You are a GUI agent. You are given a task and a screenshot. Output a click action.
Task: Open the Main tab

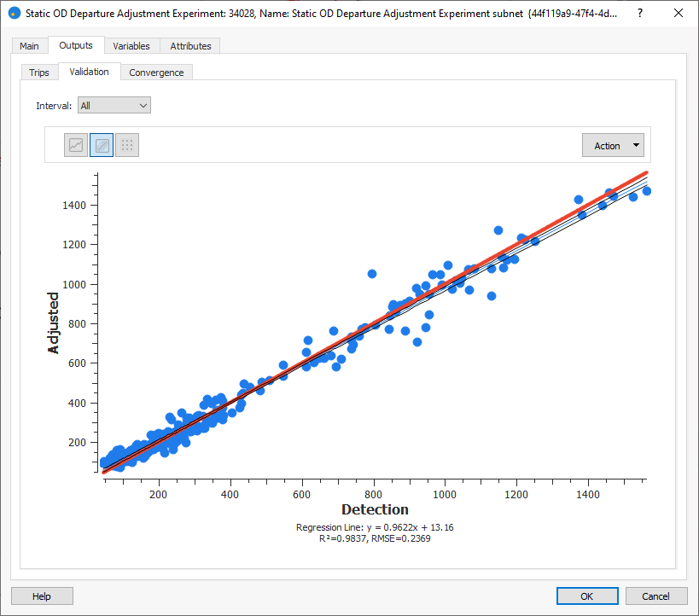(29, 46)
